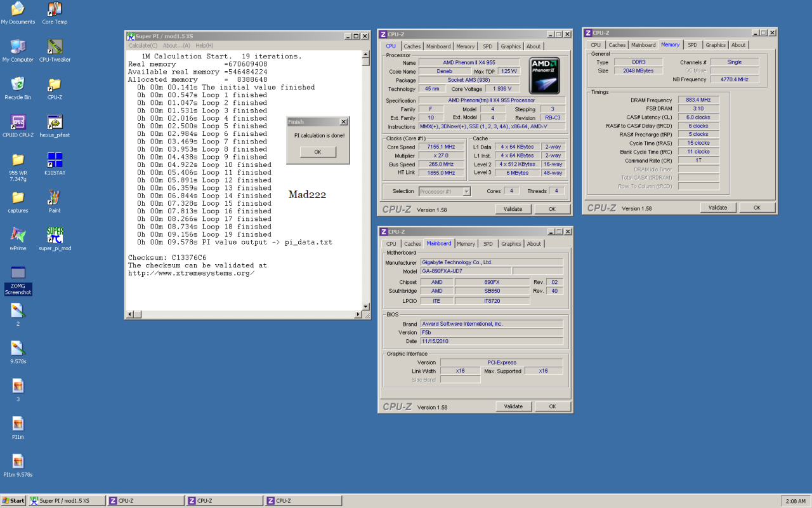Switch to Mainboard tab in top-middle CPU-Z window
812x508 pixels.
438,46
